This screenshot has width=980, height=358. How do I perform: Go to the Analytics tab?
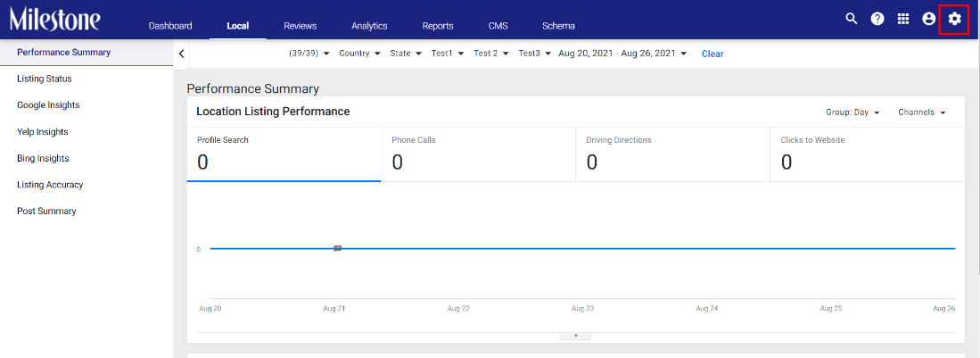coord(369,26)
